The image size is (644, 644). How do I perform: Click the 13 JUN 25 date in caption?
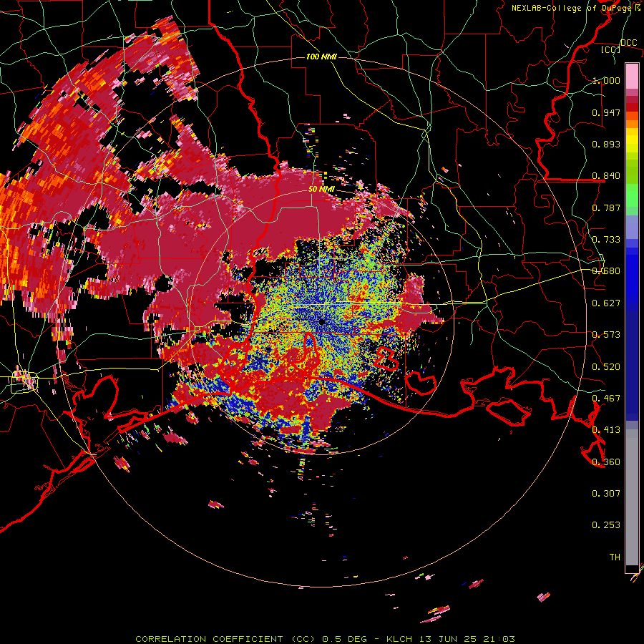[448, 639]
